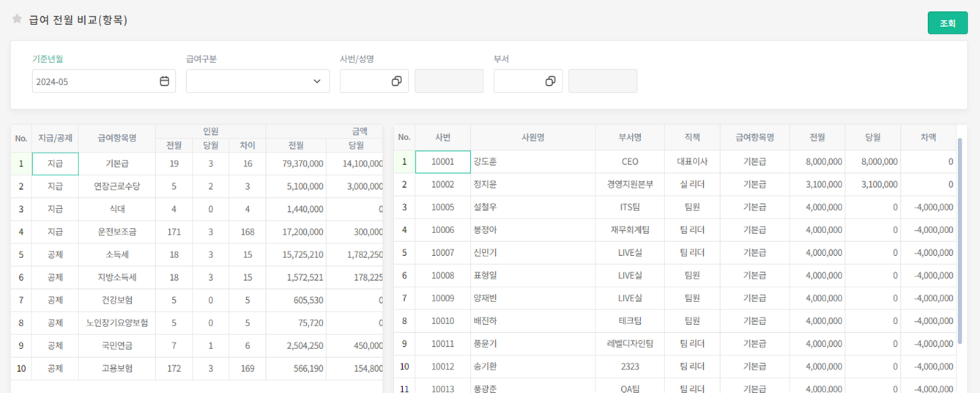The image size is (980, 393).
Task: Click the 차액 column header
Action: (x=928, y=137)
